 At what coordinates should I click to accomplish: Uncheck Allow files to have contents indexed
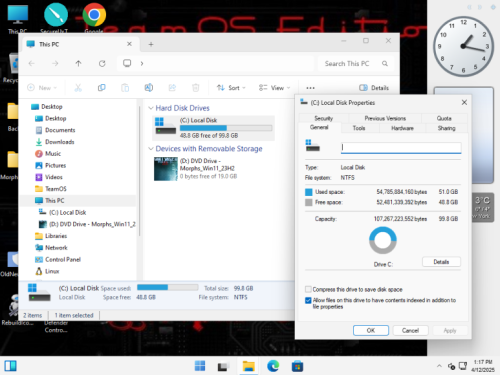point(308,300)
